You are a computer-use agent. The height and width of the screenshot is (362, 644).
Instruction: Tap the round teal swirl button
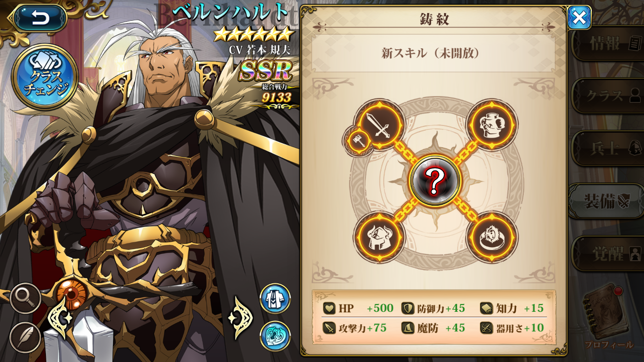point(275,336)
